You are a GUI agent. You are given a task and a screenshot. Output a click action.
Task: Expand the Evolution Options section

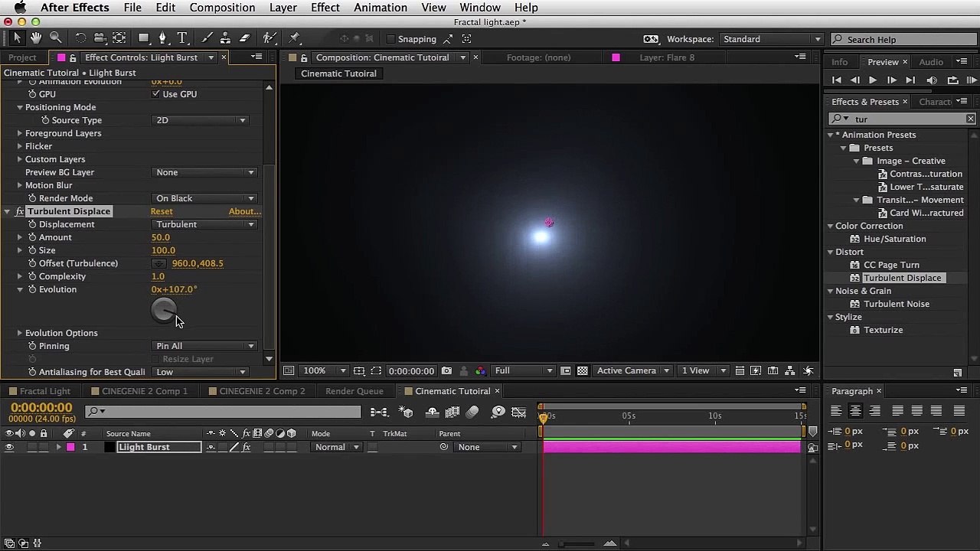[20, 333]
